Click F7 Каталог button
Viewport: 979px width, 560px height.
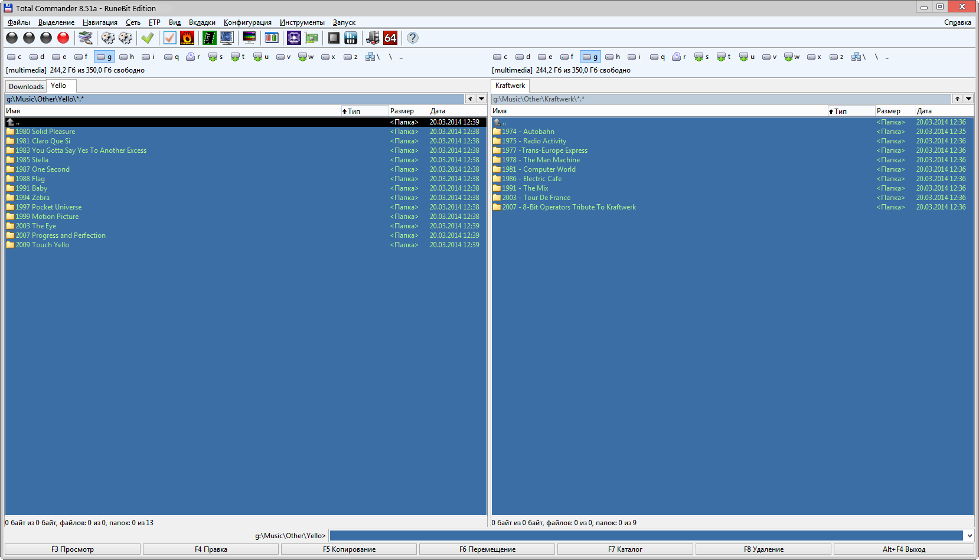[x=625, y=549]
